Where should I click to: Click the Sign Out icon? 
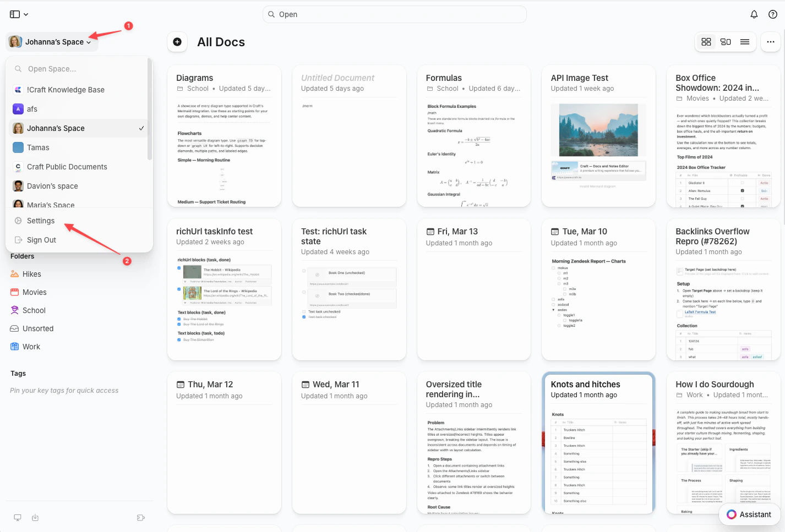point(18,240)
